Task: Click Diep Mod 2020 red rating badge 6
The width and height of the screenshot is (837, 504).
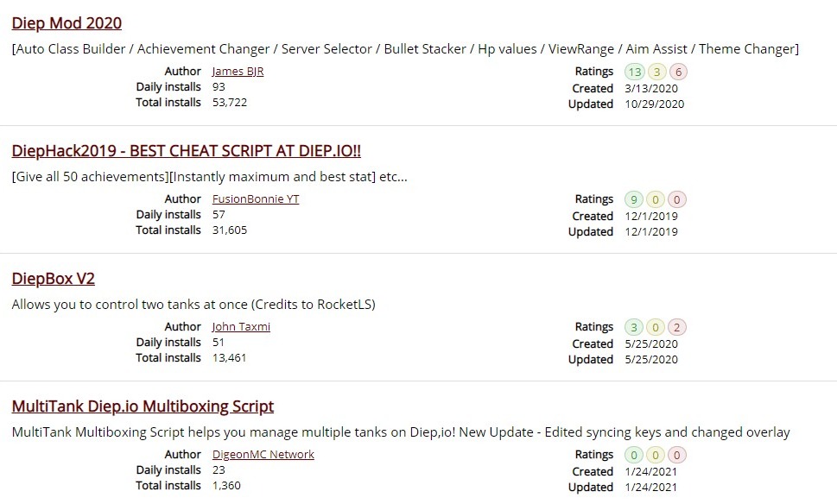Action: click(677, 72)
